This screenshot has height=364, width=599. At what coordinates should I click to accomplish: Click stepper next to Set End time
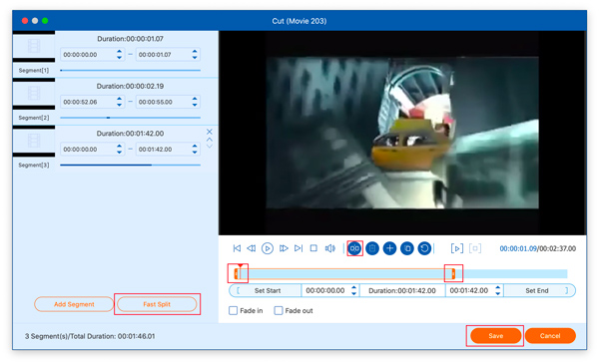click(497, 290)
